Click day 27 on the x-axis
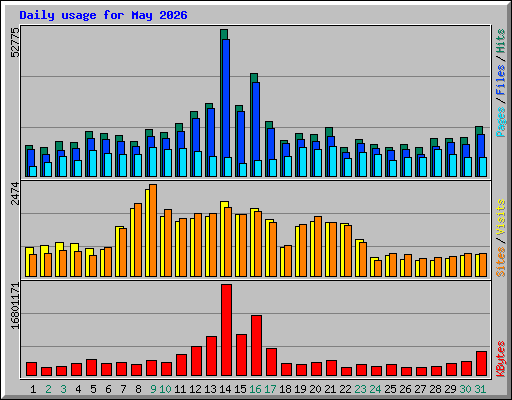The width and height of the screenshot is (512, 400). (x=420, y=389)
